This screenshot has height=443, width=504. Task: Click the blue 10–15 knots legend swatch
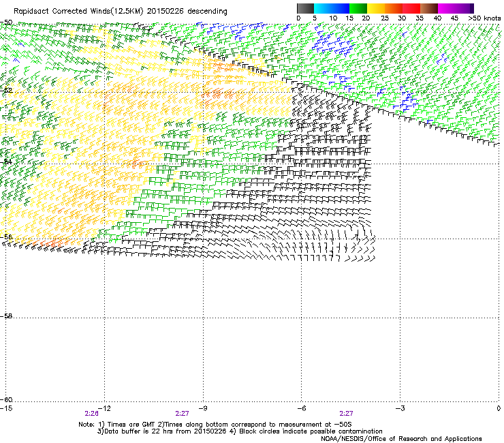341,8
